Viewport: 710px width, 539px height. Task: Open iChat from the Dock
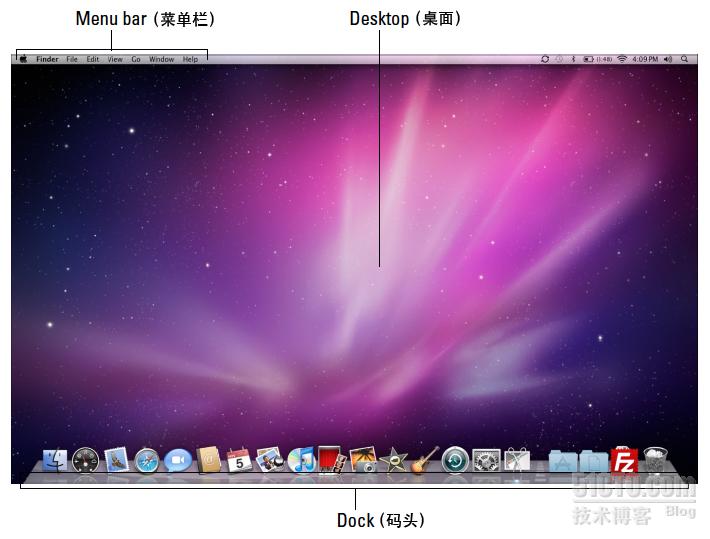click(x=178, y=461)
